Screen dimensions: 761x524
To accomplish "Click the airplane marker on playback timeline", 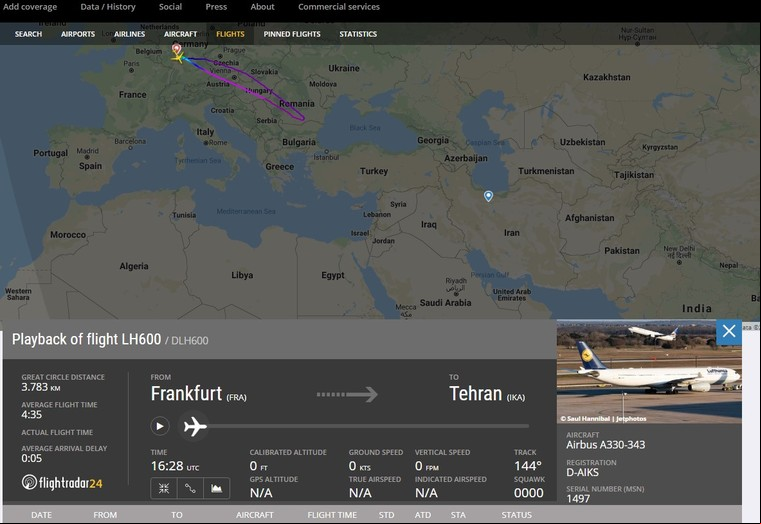I will click(195, 426).
